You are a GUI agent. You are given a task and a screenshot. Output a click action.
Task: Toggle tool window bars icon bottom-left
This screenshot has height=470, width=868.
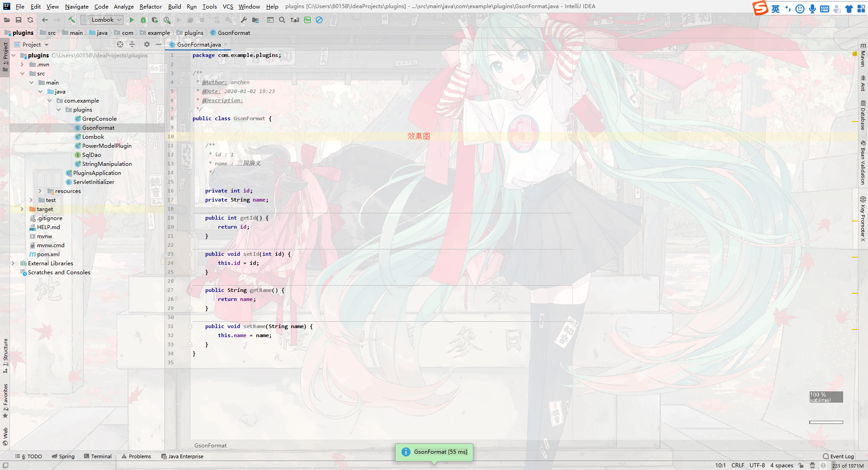click(x=5, y=465)
